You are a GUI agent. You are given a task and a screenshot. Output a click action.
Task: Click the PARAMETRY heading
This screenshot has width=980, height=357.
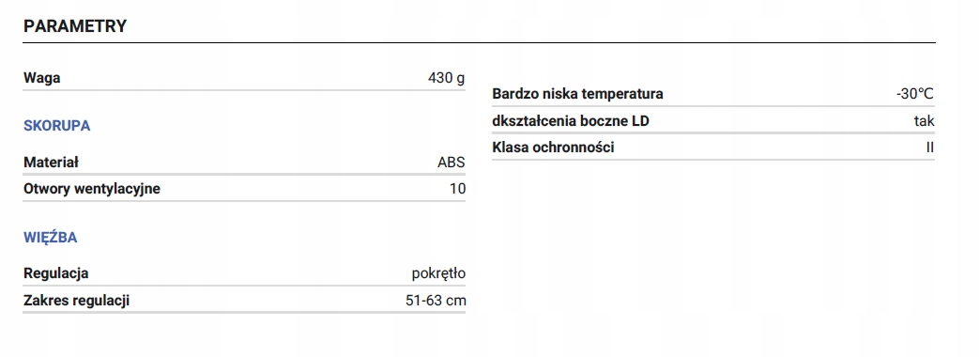pyautogui.click(x=75, y=26)
